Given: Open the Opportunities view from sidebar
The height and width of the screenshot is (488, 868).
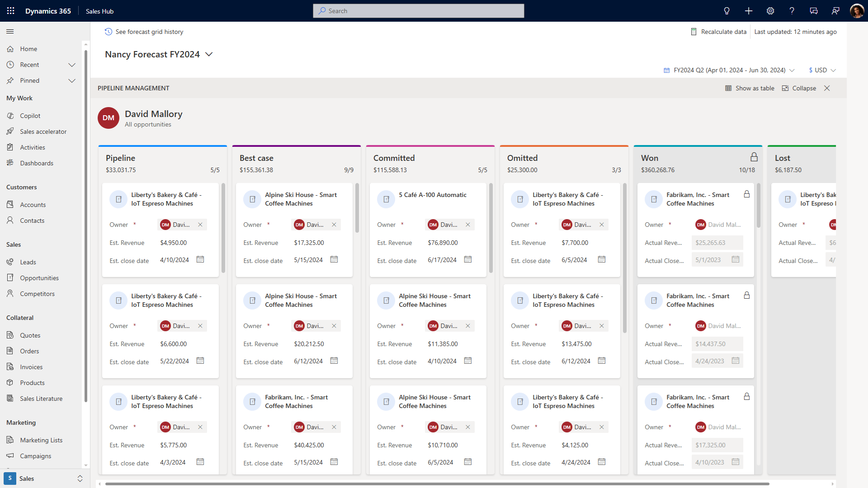Looking at the screenshot, I should click(39, 277).
